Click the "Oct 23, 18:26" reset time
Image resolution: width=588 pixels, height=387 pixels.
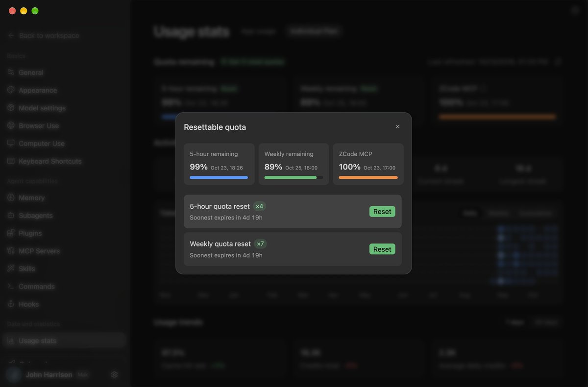coord(227,168)
